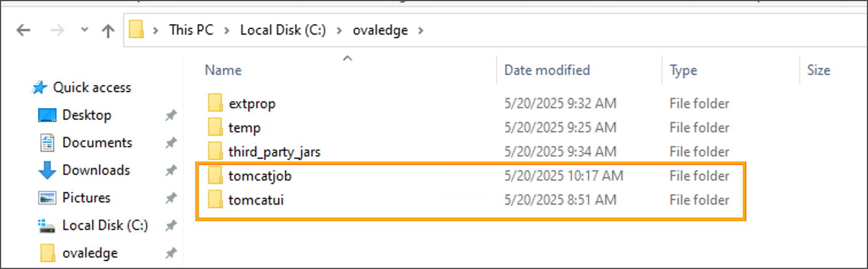Select the temp folder
The image size is (868, 269).
pyautogui.click(x=244, y=128)
